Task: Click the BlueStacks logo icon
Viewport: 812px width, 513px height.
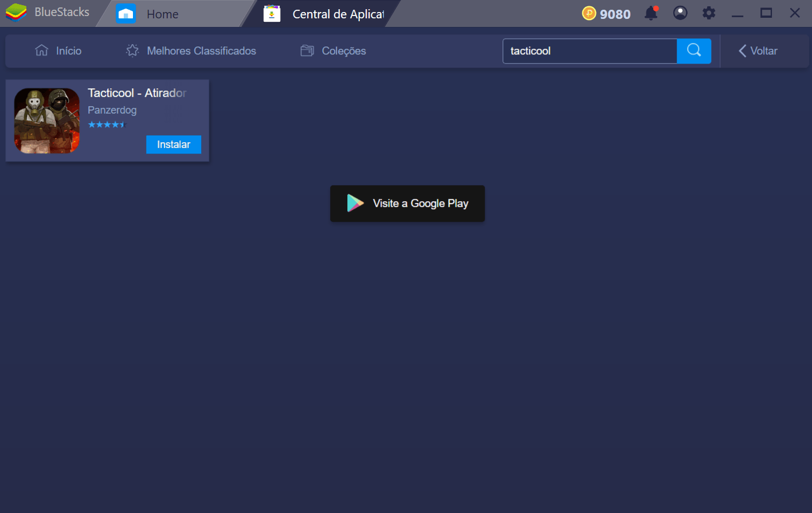Action: click(16, 13)
